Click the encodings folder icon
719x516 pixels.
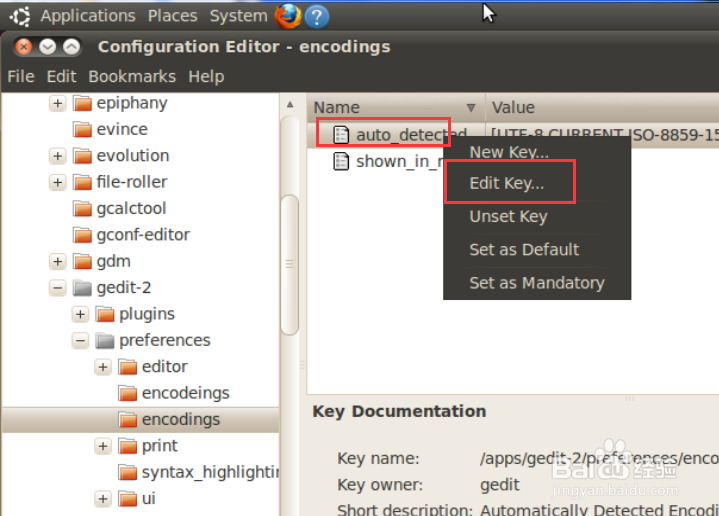pyautogui.click(x=127, y=420)
